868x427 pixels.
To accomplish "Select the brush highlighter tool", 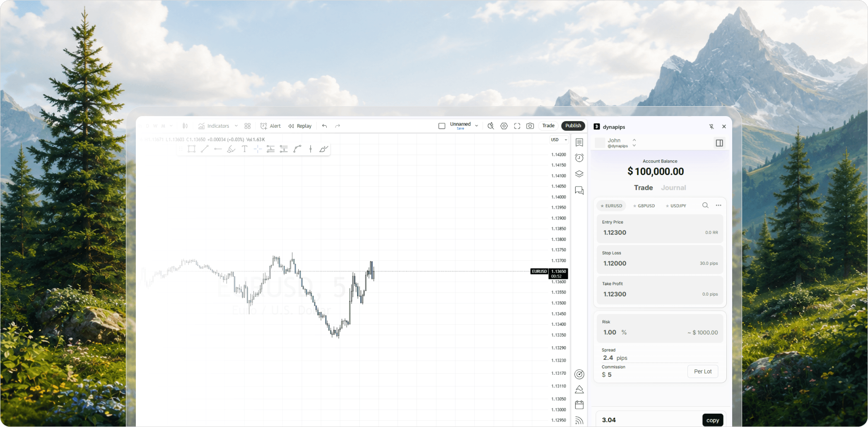I will pos(231,149).
